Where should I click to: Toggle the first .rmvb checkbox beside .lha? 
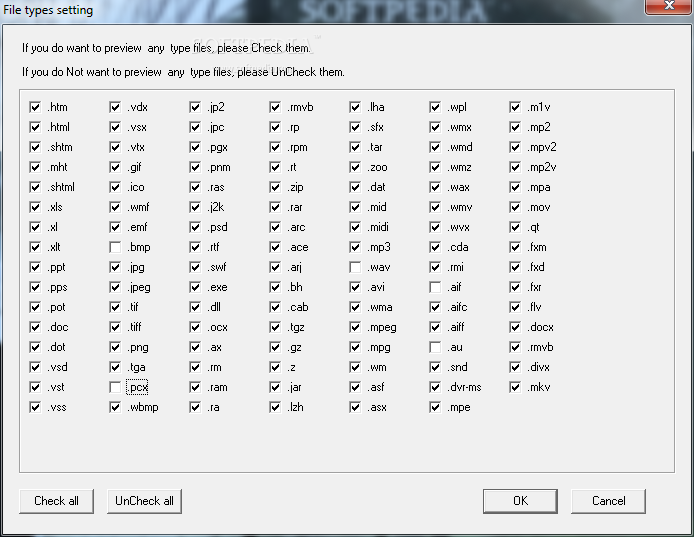click(275, 107)
